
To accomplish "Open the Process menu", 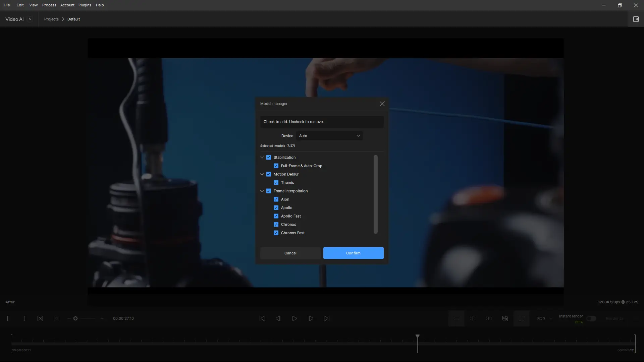I will click(49, 5).
